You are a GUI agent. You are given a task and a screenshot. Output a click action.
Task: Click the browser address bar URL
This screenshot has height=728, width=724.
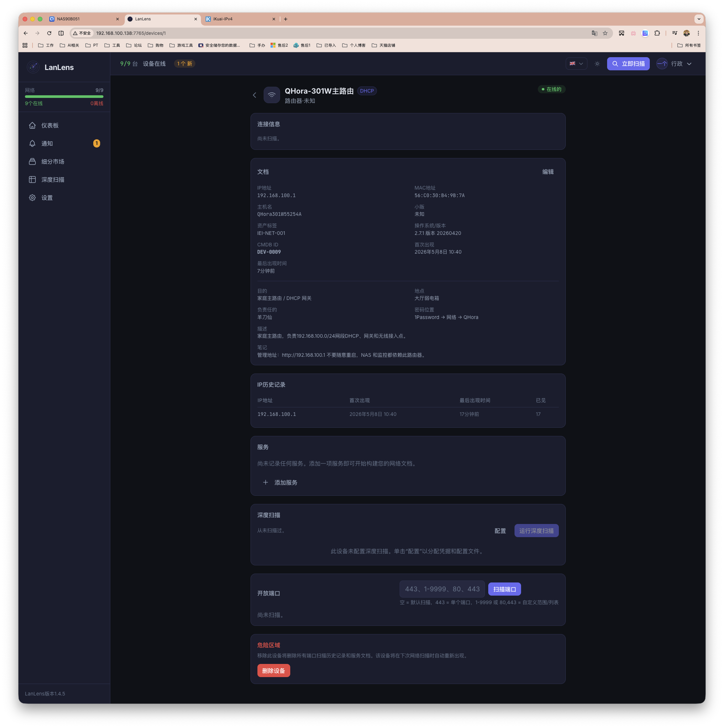131,33
